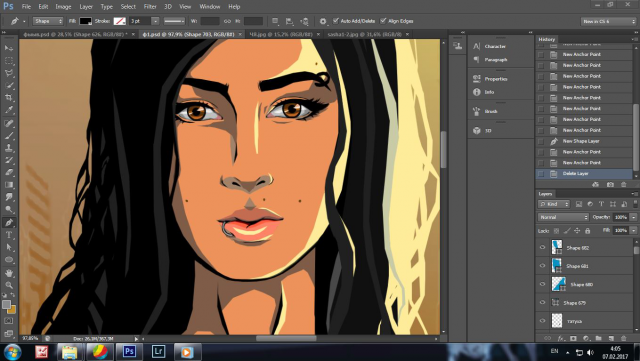This screenshot has height=361, width=640.
Task: Select the Rectangular Marquee tool
Action: [x=9, y=61]
